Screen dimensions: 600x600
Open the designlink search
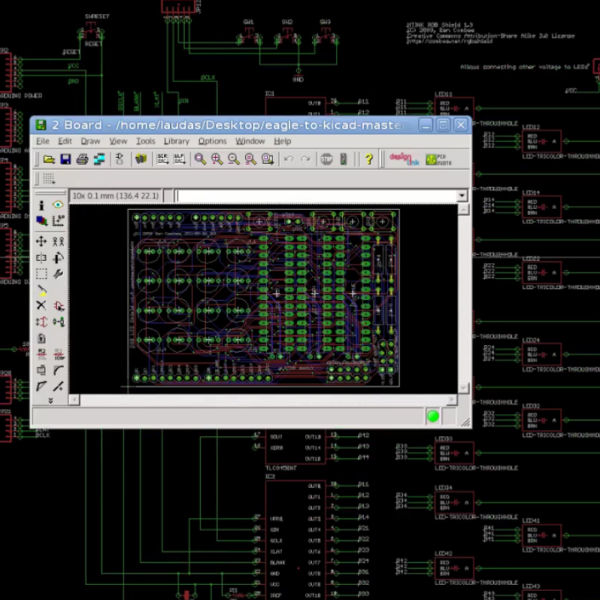tap(404, 159)
